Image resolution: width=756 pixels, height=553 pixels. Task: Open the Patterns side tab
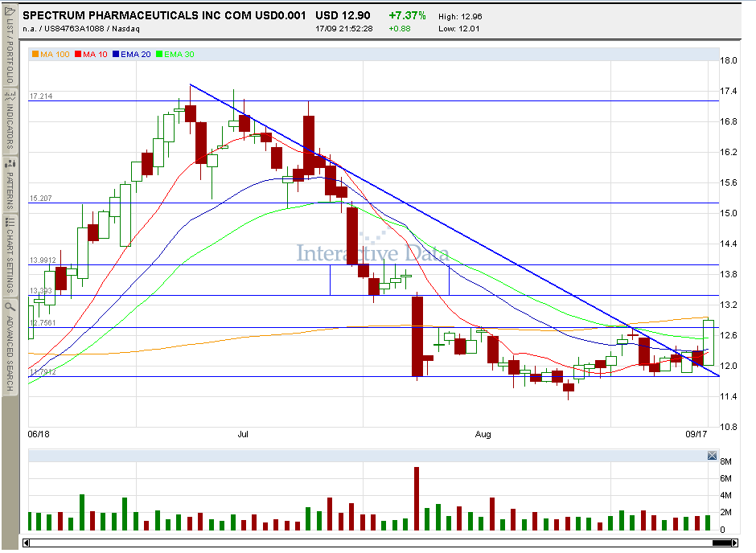10,185
